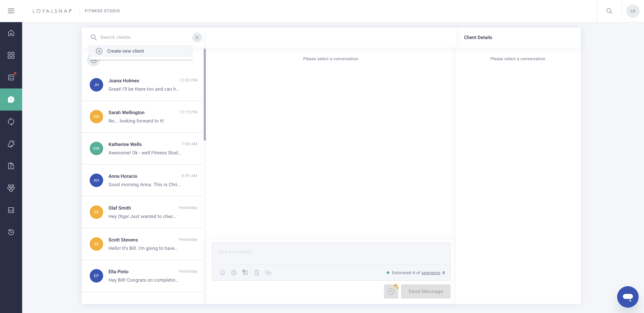Choose Create new client from the search dropdown
This screenshot has height=313, width=644.
[x=125, y=51]
